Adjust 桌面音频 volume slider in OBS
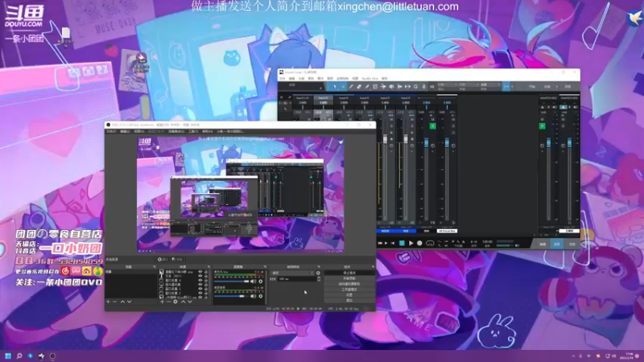Viewport: 644px width, 362px height. 232,296
